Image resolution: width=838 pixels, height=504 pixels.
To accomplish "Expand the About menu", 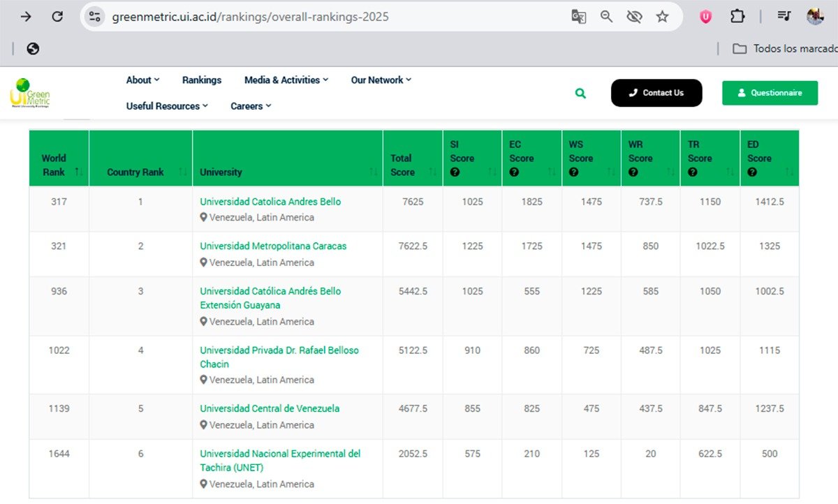I will click(142, 80).
